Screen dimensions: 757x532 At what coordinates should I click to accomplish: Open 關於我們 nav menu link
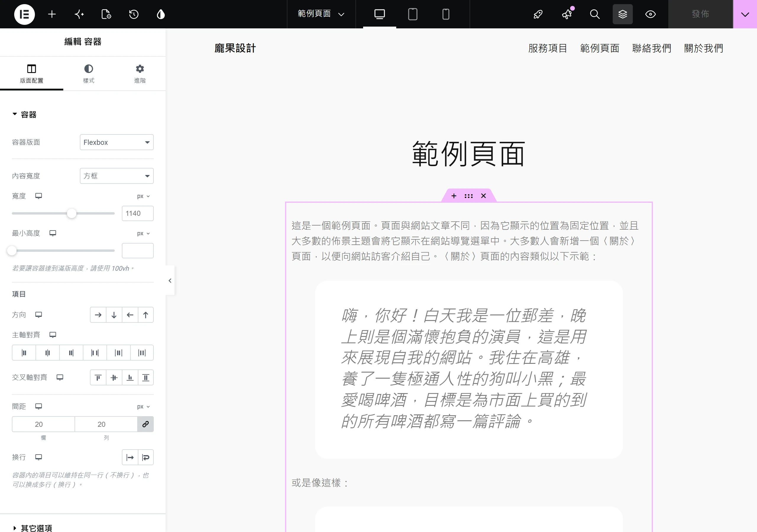pyautogui.click(x=703, y=48)
